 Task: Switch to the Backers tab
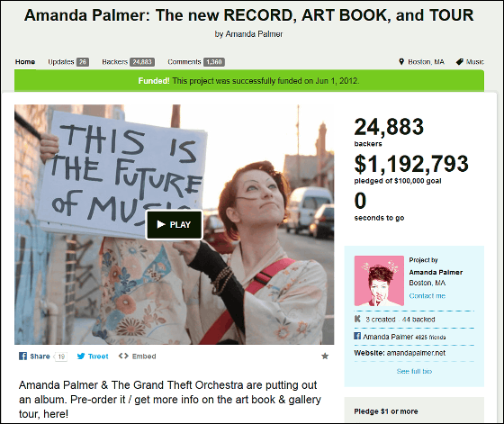(128, 62)
